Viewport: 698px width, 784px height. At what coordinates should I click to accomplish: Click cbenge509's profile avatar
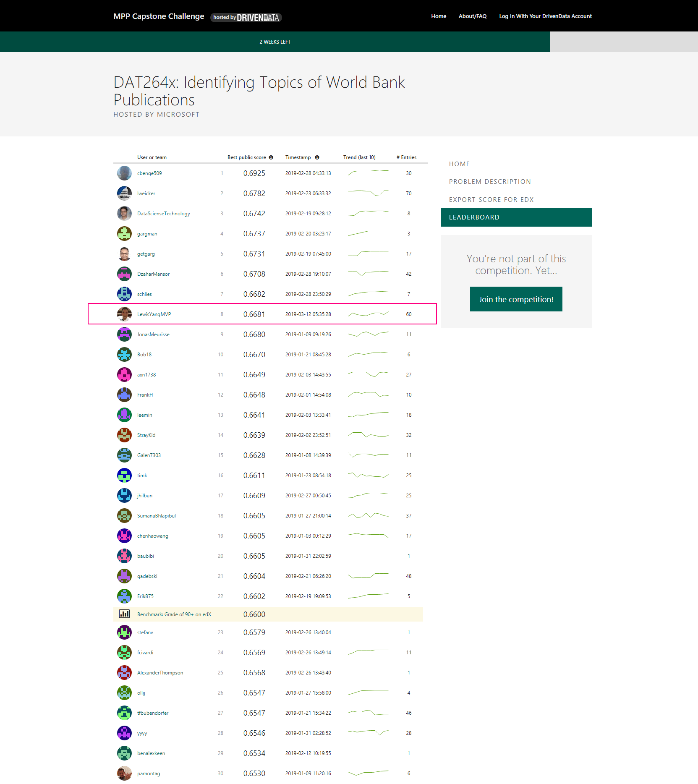point(124,173)
